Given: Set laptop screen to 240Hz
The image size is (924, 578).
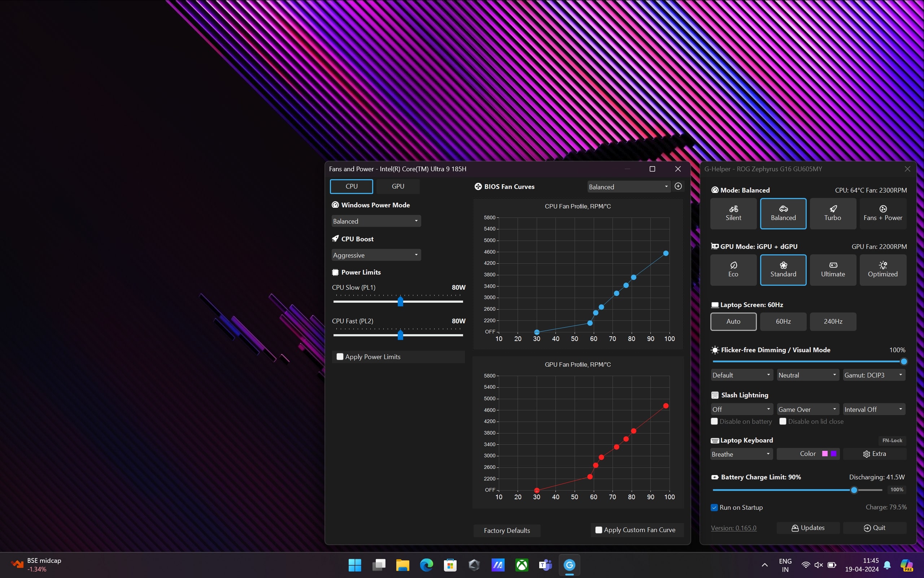Looking at the screenshot, I should coord(833,322).
